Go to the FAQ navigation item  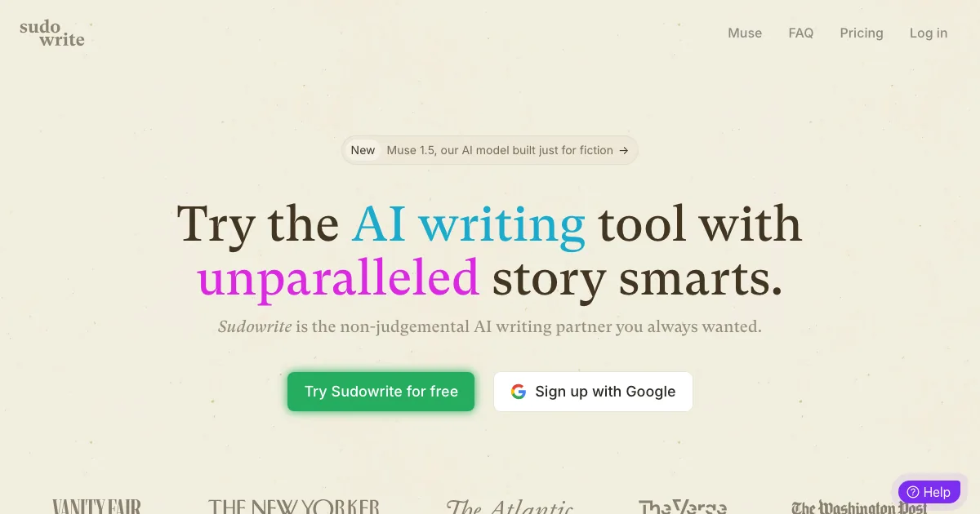[x=801, y=33]
